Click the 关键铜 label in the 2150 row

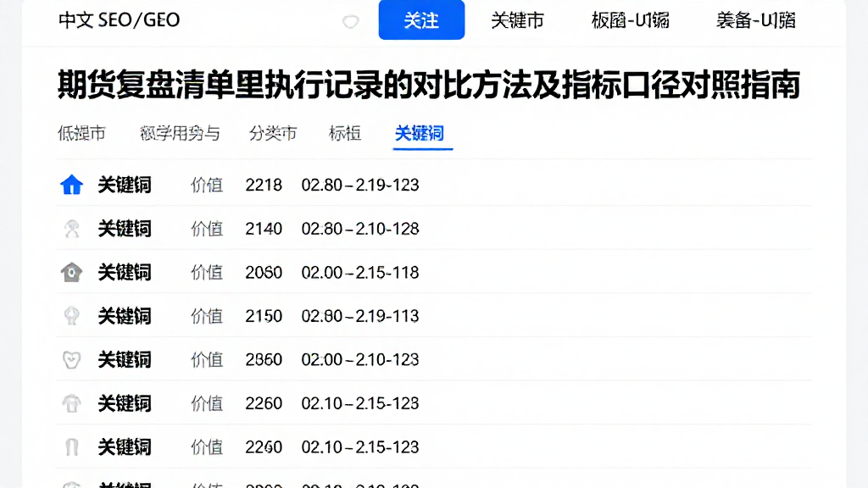125,316
